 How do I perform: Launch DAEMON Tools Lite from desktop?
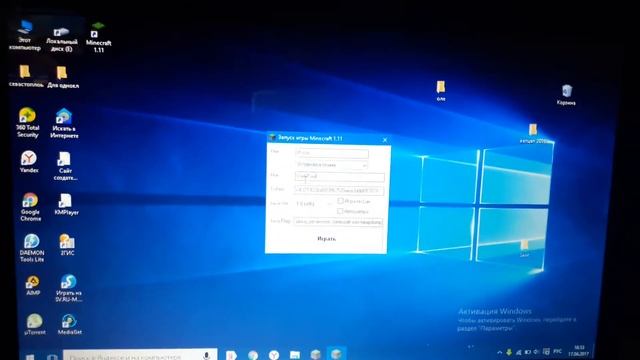[x=31, y=247]
